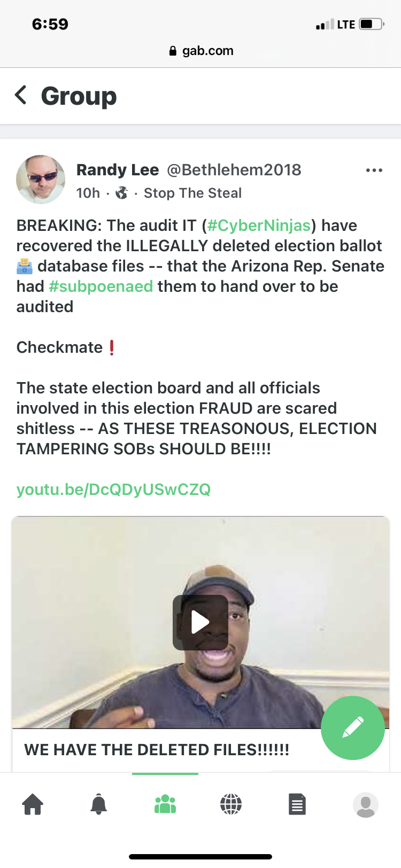Image resolution: width=401 pixels, height=868 pixels.
Task: Open the youtu.be/DcQDyUSwCZQ link
Action: tap(113, 490)
